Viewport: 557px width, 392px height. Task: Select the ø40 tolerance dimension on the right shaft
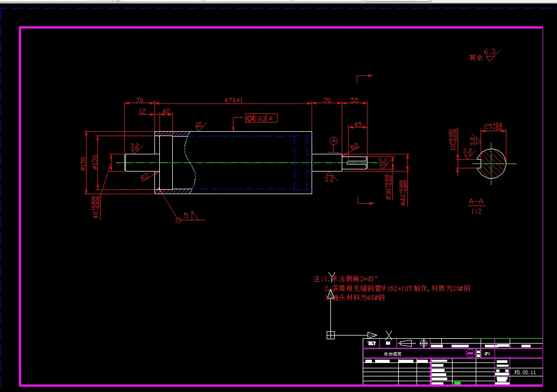404,193
